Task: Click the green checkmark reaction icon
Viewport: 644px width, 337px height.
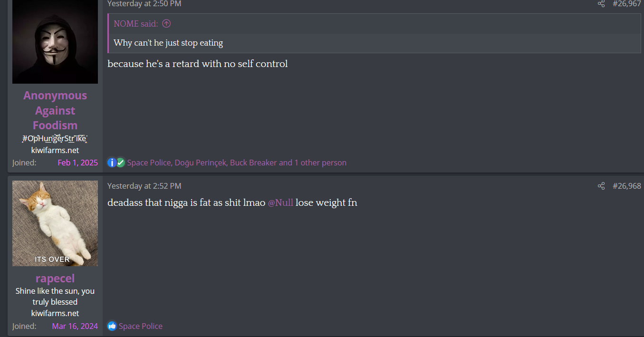Action: (121, 163)
